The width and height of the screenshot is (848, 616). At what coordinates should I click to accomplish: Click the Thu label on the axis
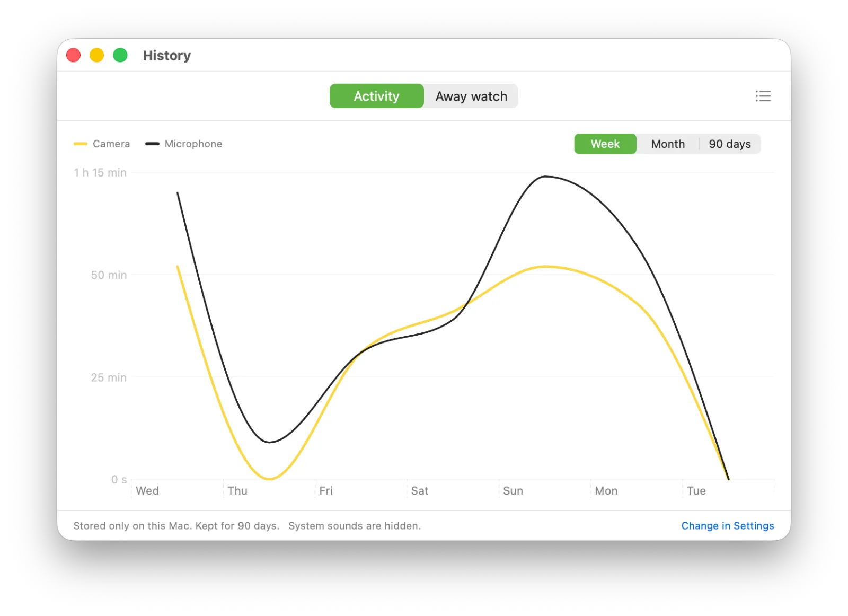237,490
